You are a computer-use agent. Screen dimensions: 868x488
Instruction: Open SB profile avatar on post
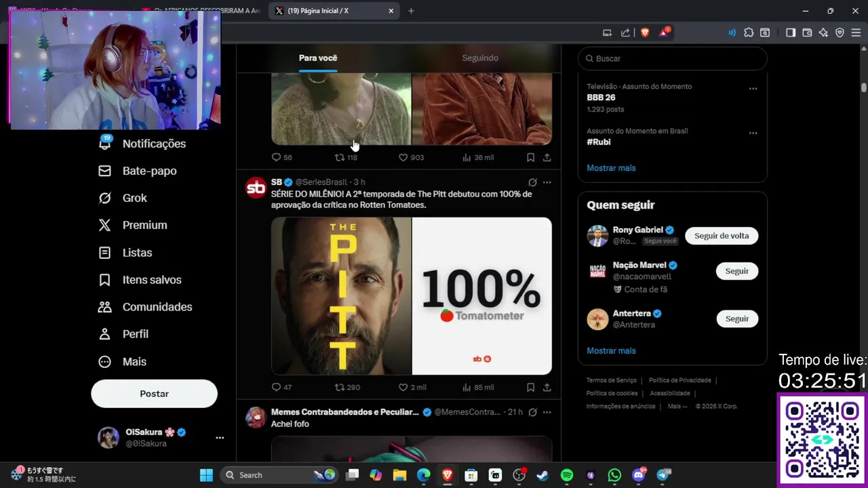tap(256, 188)
